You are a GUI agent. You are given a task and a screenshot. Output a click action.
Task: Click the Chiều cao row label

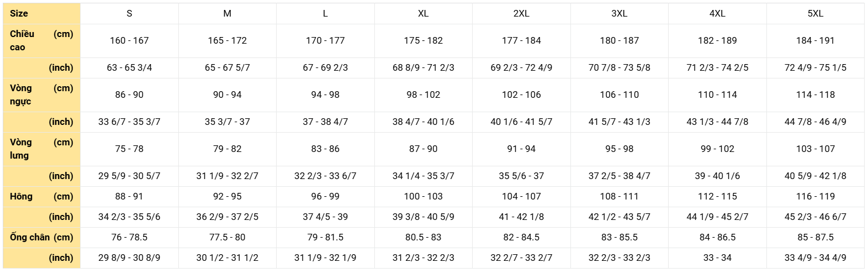pos(22,40)
